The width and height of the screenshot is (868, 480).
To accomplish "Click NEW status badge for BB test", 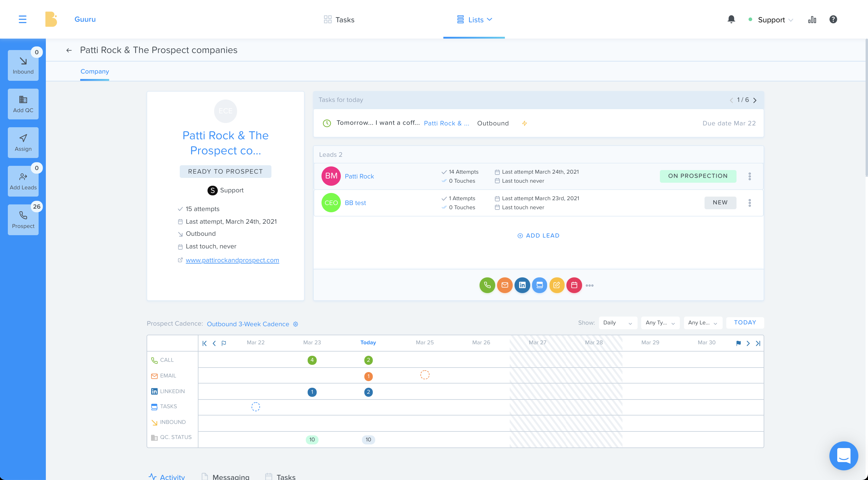I will [x=720, y=202].
